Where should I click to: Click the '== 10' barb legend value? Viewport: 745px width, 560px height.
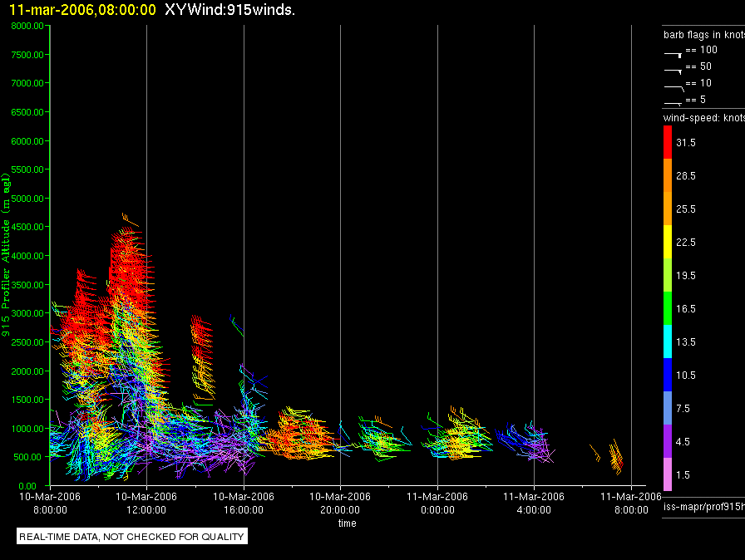click(x=698, y=83)
